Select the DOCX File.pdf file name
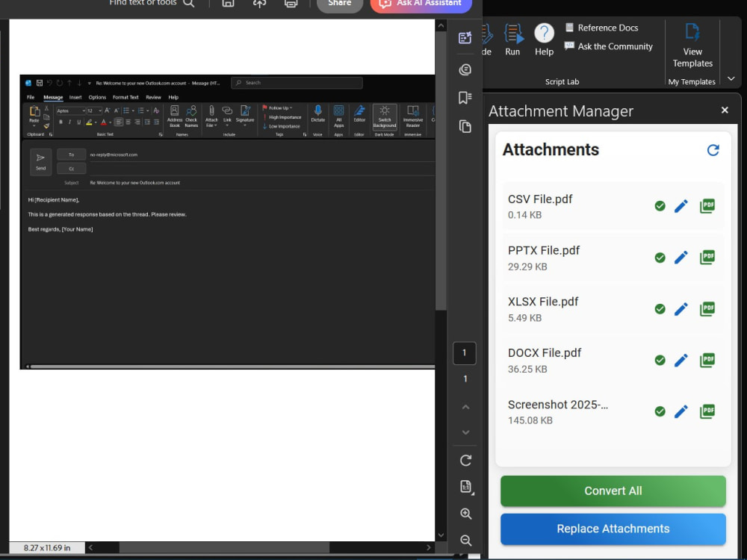Image resolution: width=747 pixels, height=560 pixels. pyautogui.click(x=545, y=353)
